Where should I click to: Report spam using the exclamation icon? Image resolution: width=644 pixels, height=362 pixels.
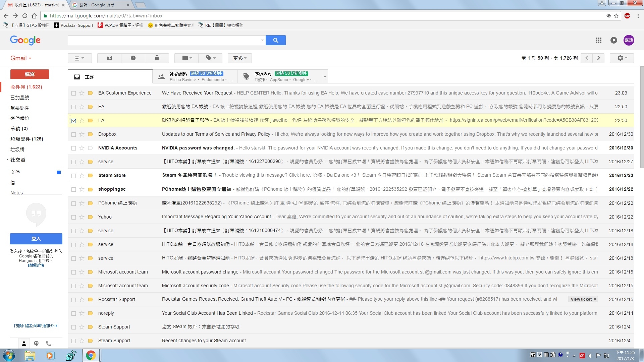pos(133,58)
